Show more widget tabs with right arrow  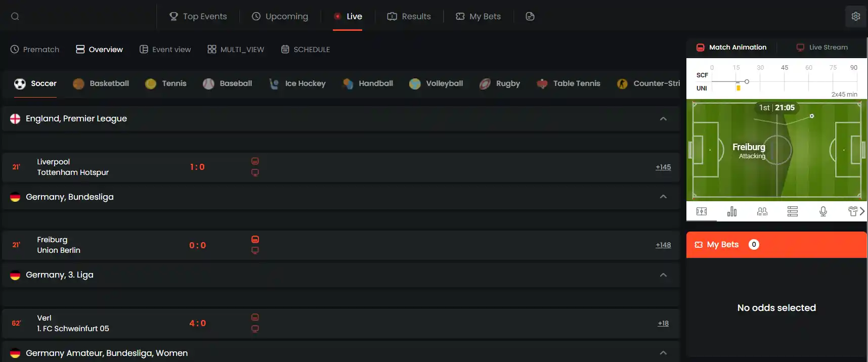[x=862, y=211]
